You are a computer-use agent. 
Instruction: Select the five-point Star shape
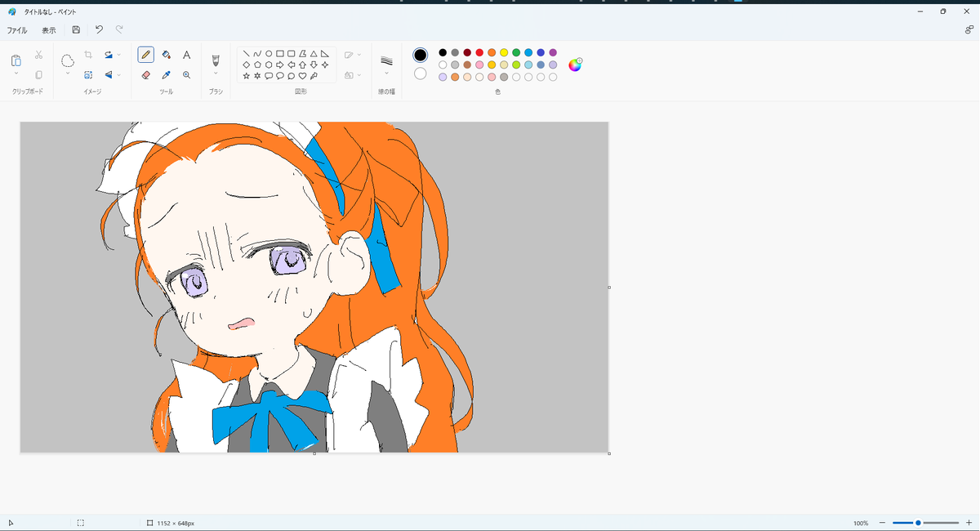[246, 76]
